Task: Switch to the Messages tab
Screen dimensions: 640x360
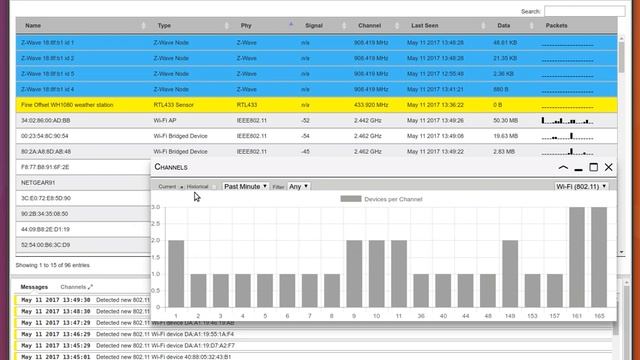Action: point(34,287)
